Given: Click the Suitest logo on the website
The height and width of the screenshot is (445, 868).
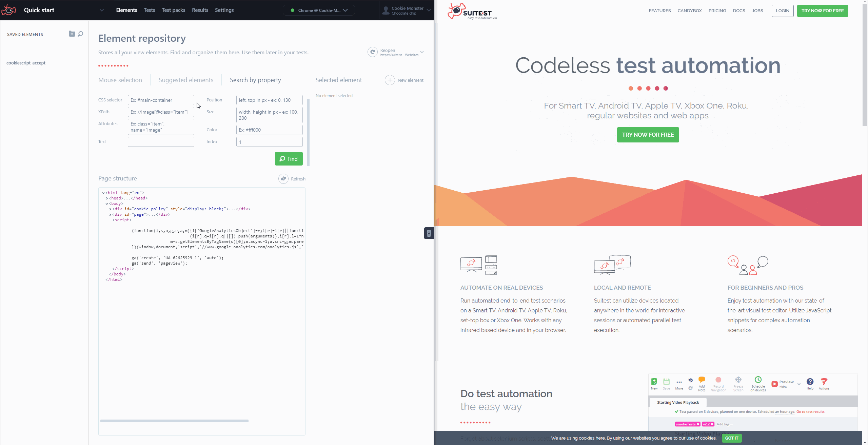Looking at the screenshot, I should pos(472,11).
